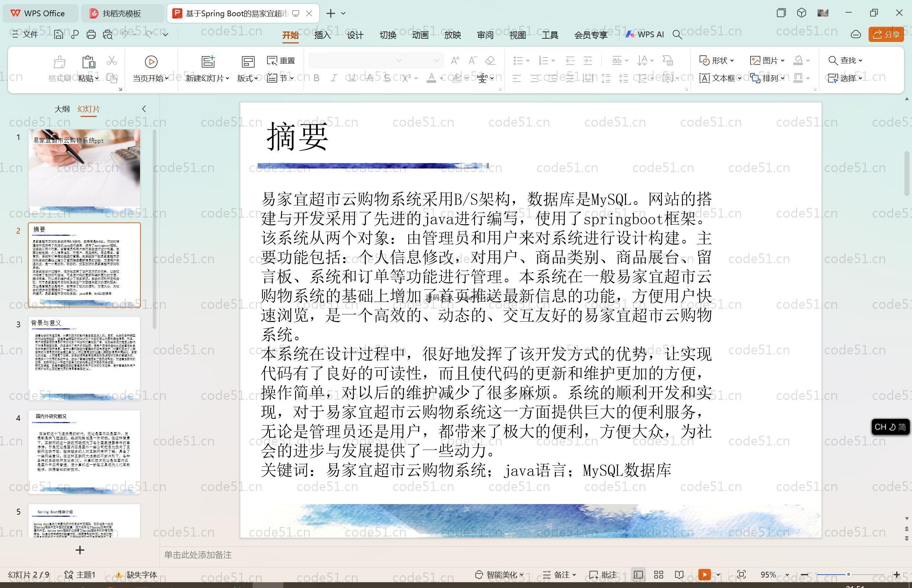
Task: Click the New Slide (新建幻灯片) icon
Action: (208, 62)
